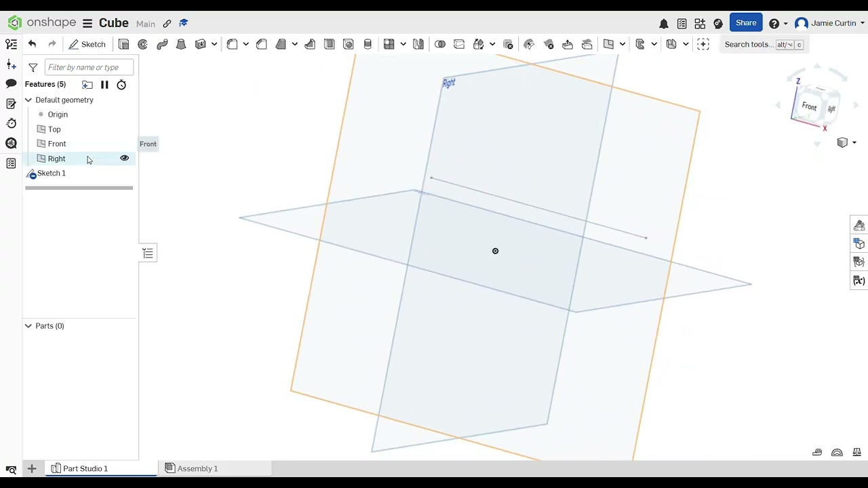Image resolution: width=868 pixels, height=488 pixels.
Task: Select the Move face tool
Action: coord(568,44)
